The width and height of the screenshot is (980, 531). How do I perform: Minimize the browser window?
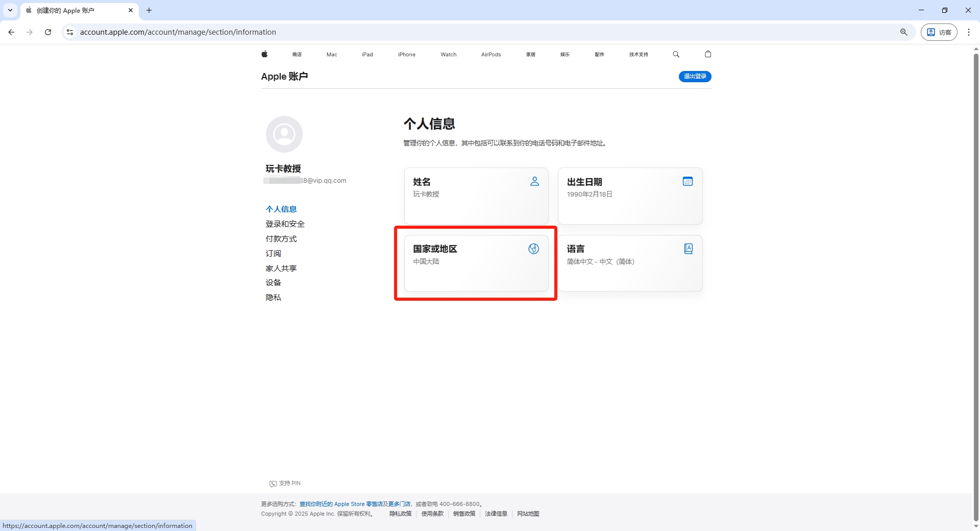(x=921, y=10)
